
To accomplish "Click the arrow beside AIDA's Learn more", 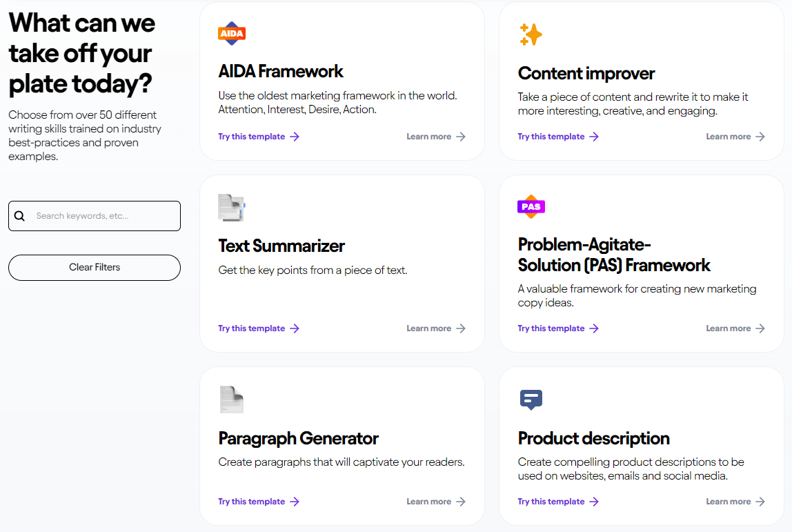I will 461,137.
